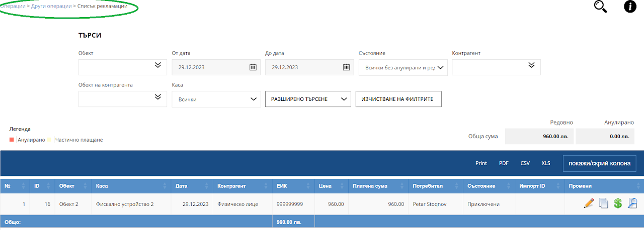Go to Други операции breadcrumb link
The image size is (644, 230).
[x=51, y=6]
